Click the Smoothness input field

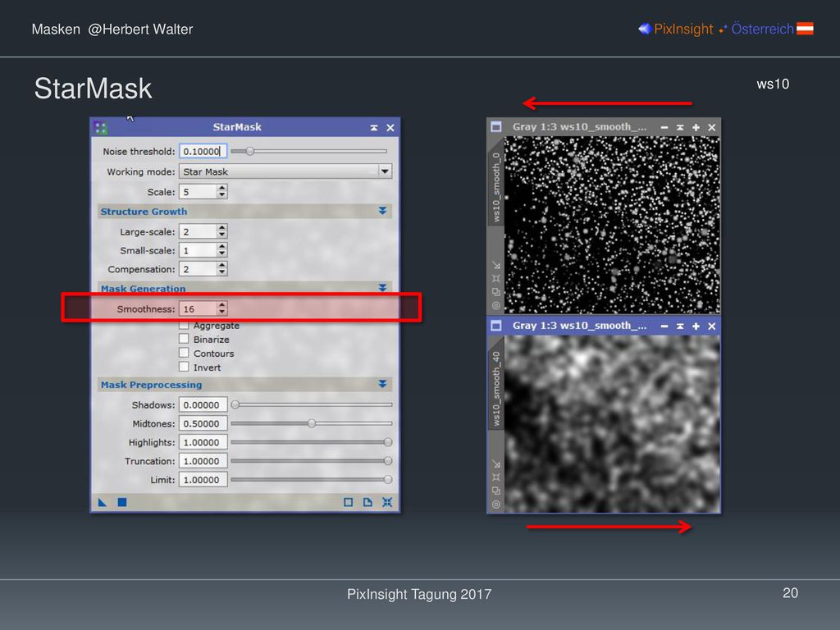coord(198,308)
